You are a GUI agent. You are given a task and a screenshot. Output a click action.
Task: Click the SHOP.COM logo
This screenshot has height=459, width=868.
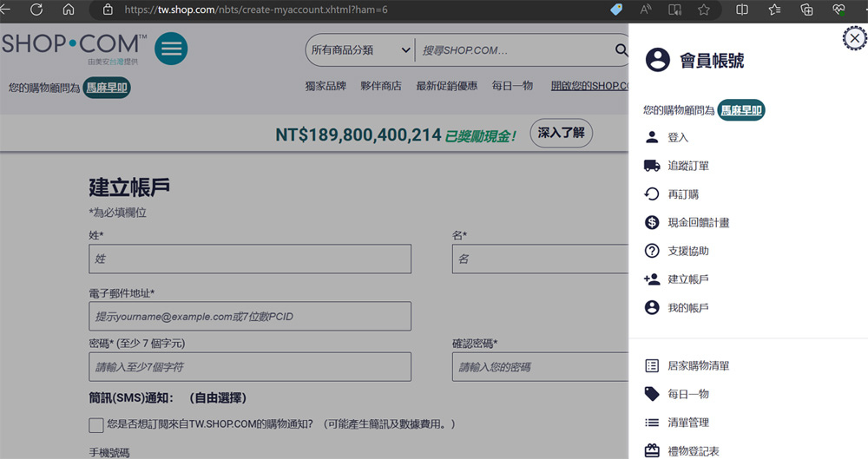click(74, 49)
